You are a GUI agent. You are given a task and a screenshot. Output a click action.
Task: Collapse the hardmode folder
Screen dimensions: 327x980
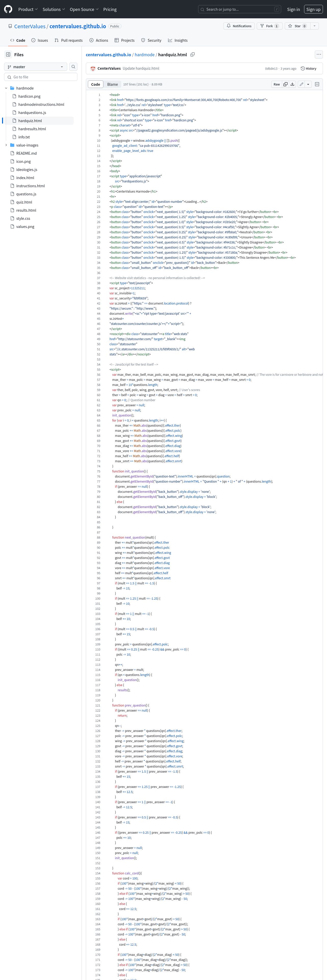pos(6,88)
